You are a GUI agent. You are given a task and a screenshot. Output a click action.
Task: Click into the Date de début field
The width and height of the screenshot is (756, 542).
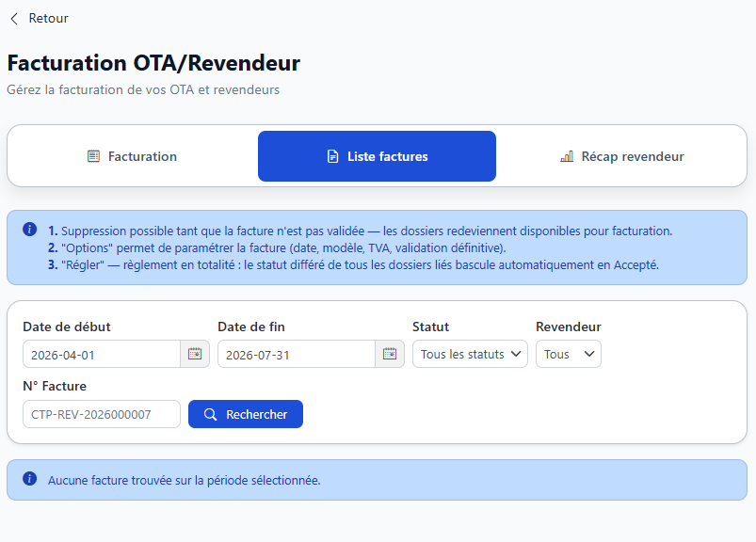pos(102,354)
